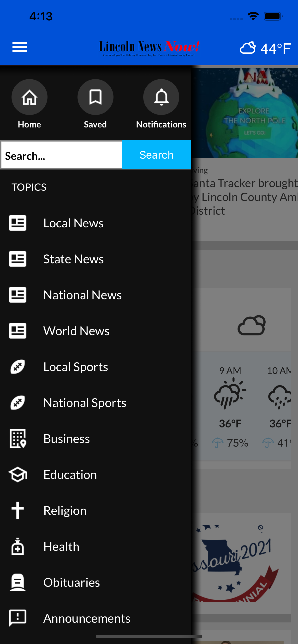
Task: Tap the Obituaries tombstone icon
Action: [x=18, y=582]
